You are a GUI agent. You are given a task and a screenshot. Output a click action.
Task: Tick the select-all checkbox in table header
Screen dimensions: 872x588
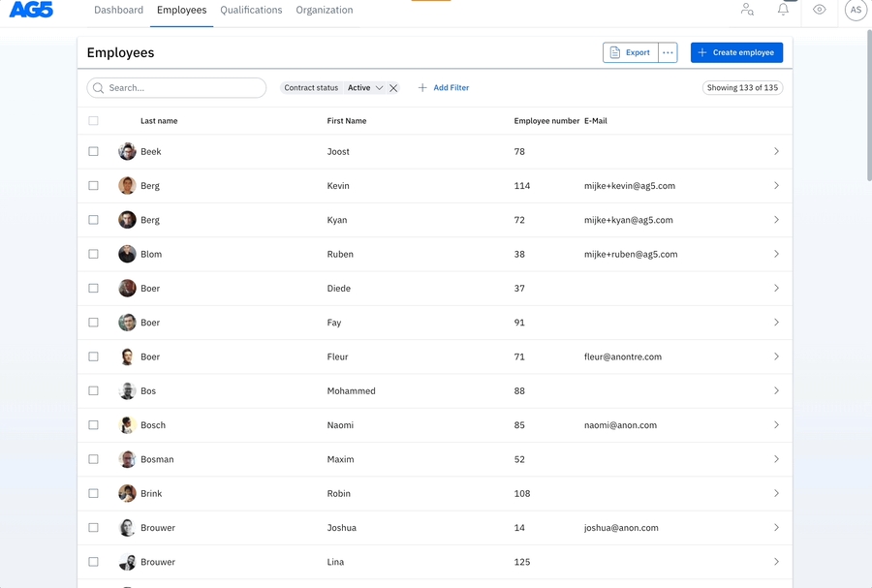(x=94, y=121)
